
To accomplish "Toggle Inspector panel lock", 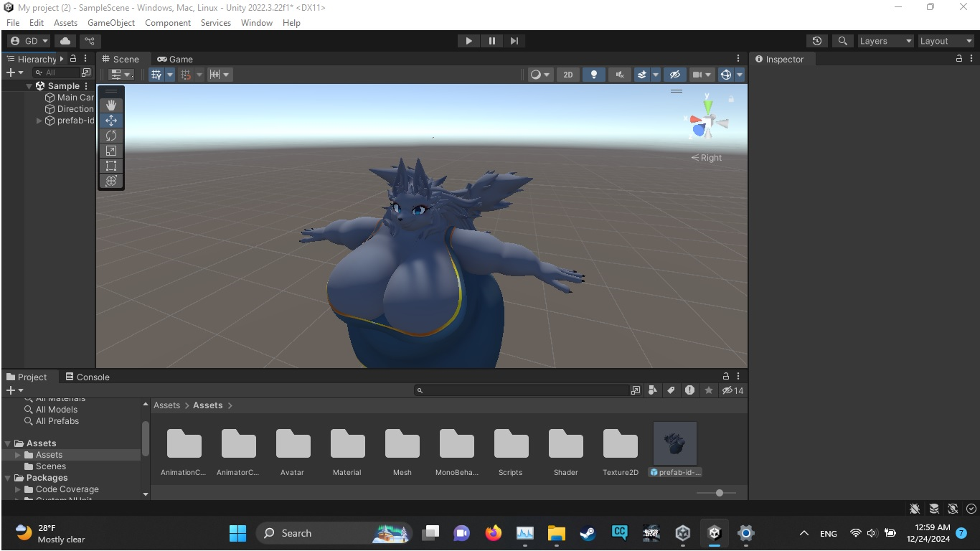I will 959,59.
